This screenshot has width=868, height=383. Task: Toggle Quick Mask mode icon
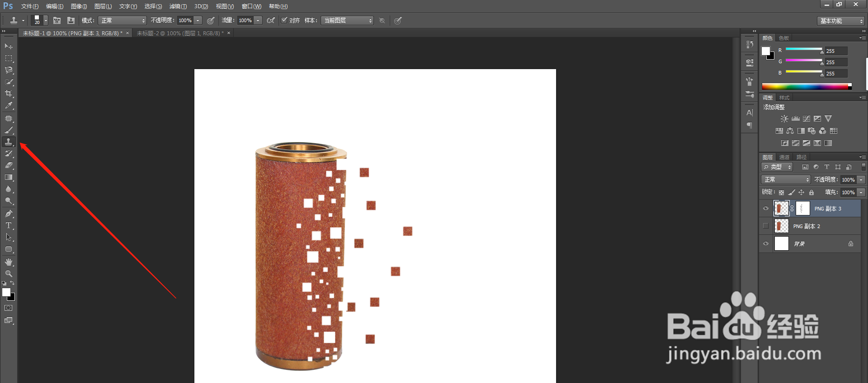click(9, 308)
